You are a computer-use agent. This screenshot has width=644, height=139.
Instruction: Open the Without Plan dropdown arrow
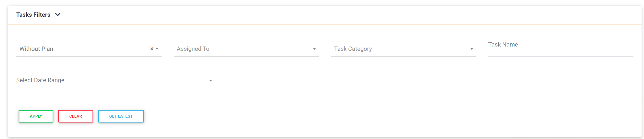tap(157, 49)
